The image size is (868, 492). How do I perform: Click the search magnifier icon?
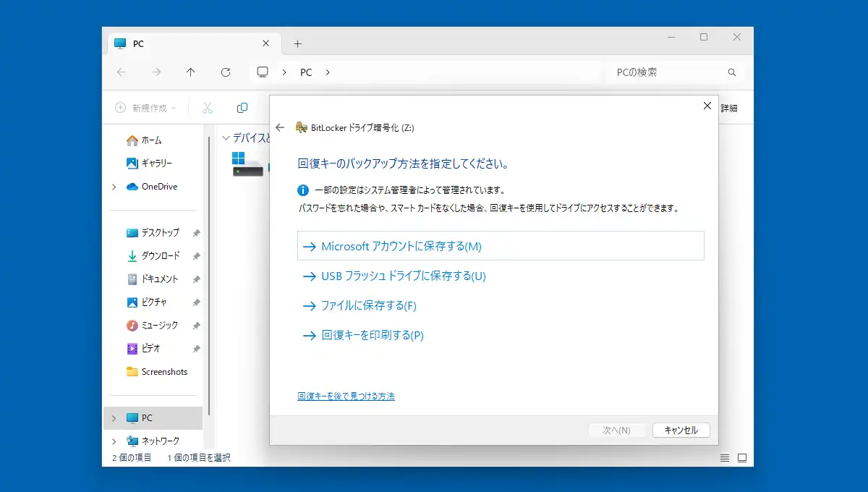(x=731, y=72)
